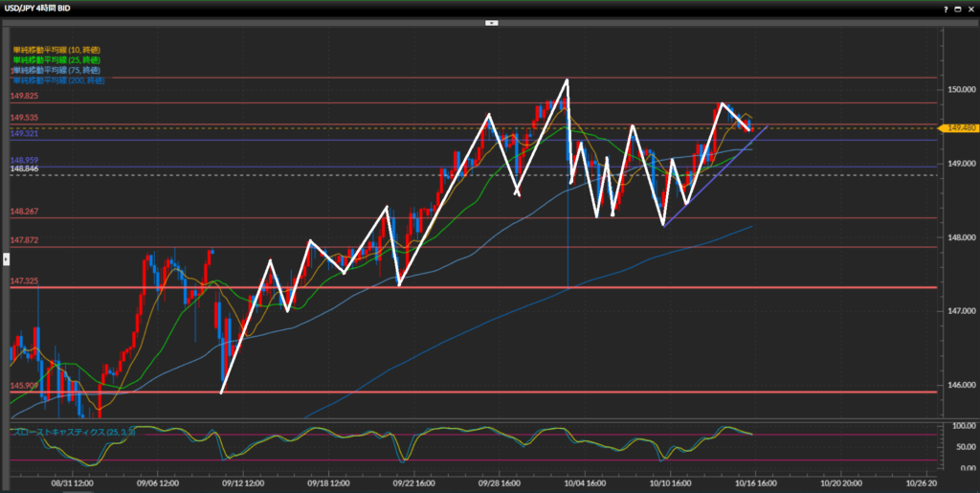Maximize the USD/JPY chart window

click(x=958, y=9)
